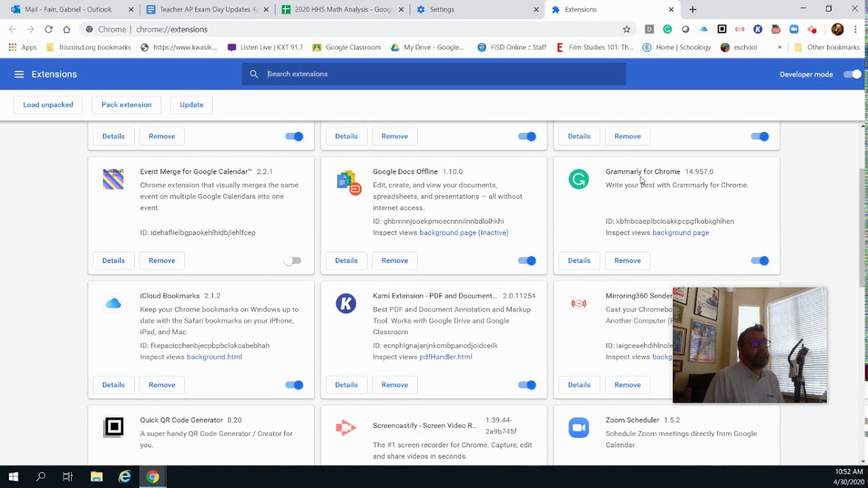Open File Explorer from the taskbar
This screenshot has width=868, height=488.
click(x=96, y=476)
